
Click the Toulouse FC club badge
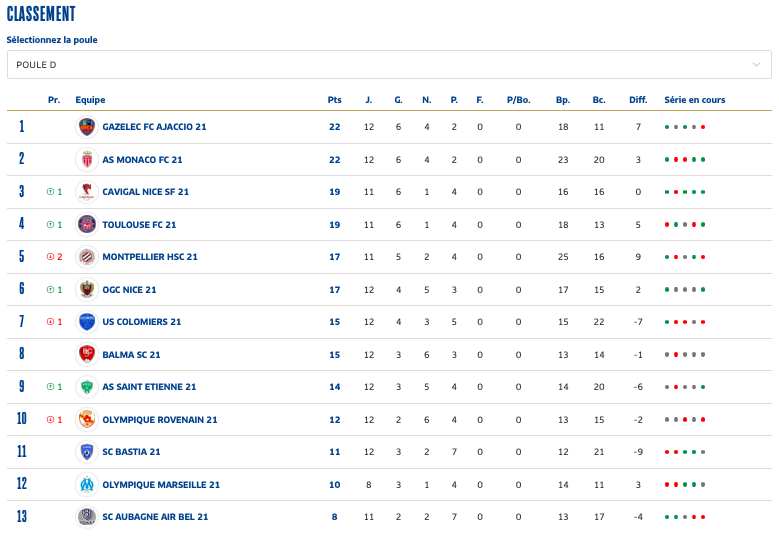click(x=87, y=225)
